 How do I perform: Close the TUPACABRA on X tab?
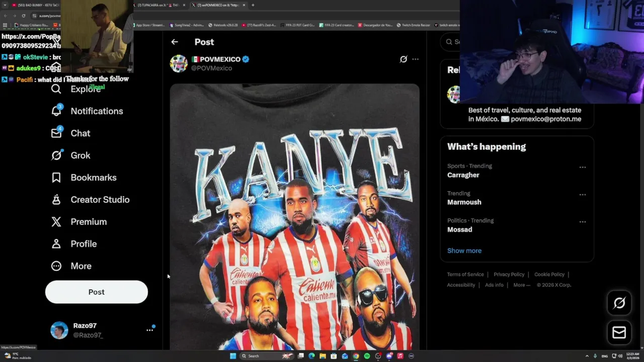(184, 5)
